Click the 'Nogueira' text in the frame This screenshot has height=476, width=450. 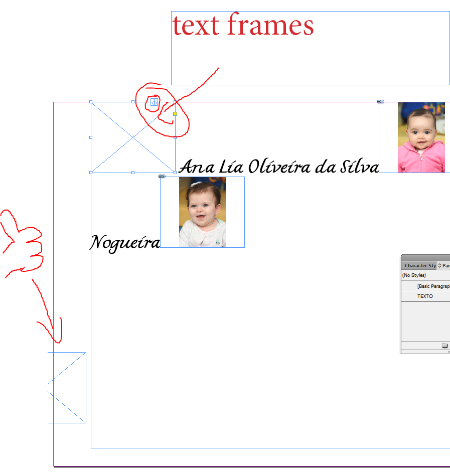pos(124,242)
